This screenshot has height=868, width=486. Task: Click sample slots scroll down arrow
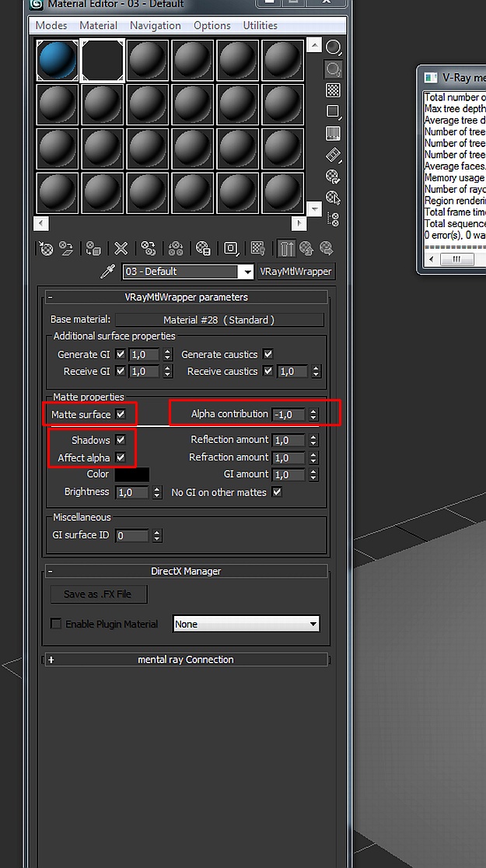(314, 208)
